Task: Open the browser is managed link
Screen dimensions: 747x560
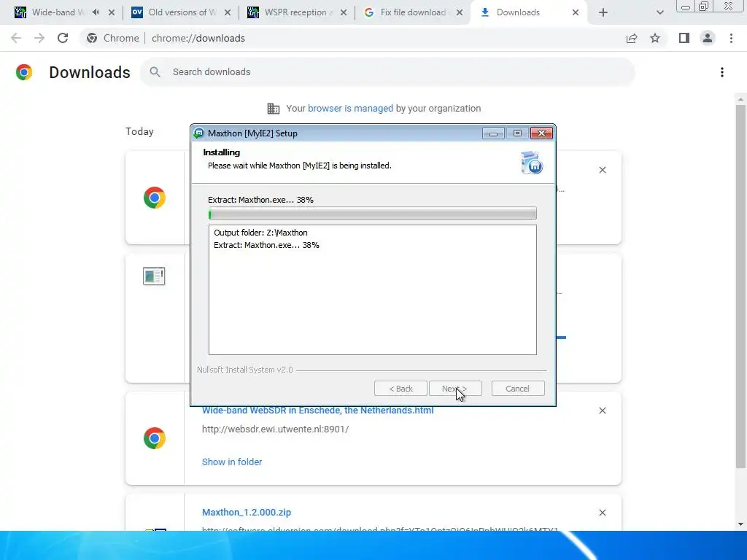Action: (350, 109)
